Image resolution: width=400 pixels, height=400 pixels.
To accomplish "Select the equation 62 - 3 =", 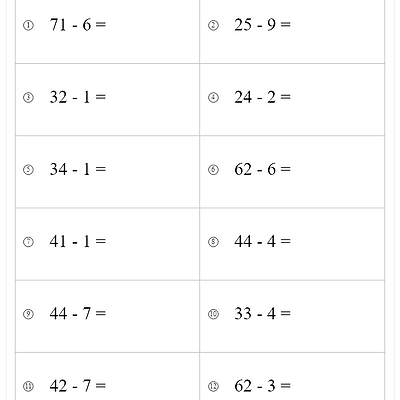I will point(262,386).
